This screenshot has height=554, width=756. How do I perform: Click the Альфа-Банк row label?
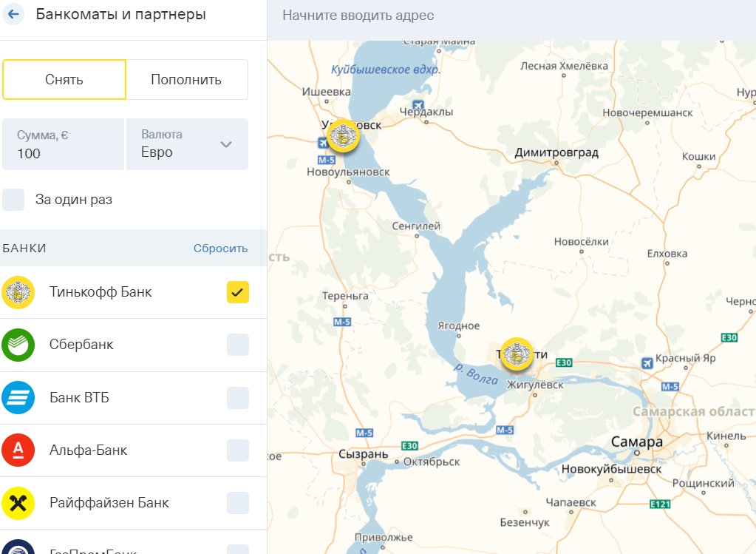click(88, 450)
